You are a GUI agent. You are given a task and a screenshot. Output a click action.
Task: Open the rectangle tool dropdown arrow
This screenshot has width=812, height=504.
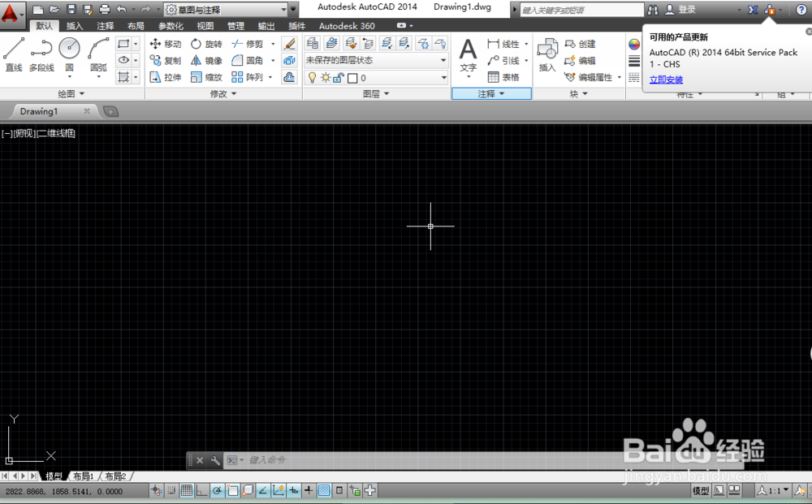pos(136,44)
